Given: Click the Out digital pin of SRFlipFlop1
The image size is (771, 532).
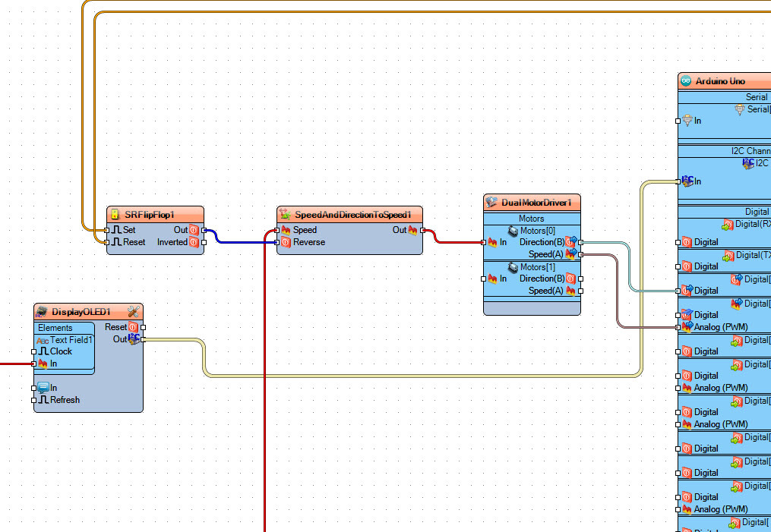Looking at the screenshot, I should tap(204, 230).
